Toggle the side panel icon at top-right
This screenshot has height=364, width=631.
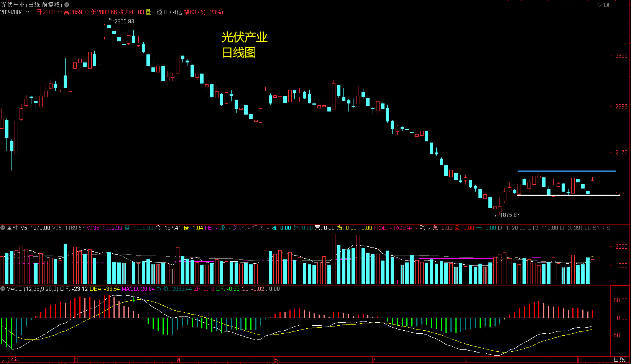coord(606,5)
